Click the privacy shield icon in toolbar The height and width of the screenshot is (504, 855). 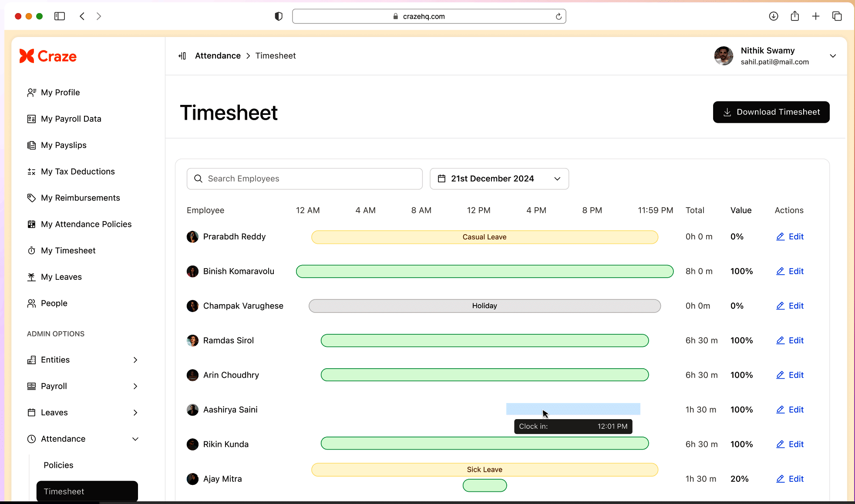click(x=279, y=16)
